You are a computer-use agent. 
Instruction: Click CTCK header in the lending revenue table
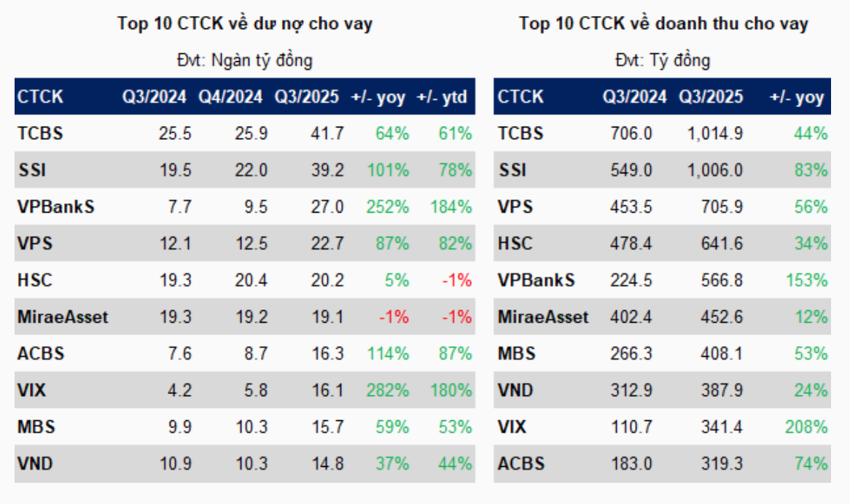pyautogui.click(x=520, y=97)
